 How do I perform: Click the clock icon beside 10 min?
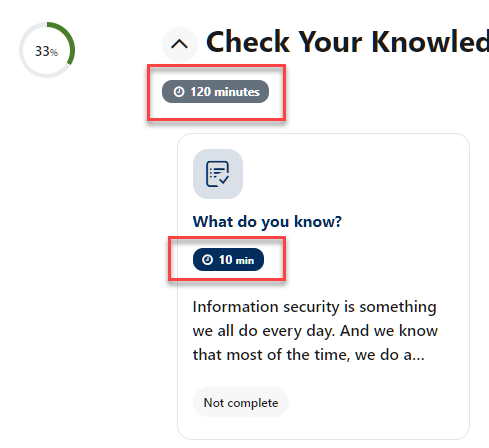[x=207, y=259]
